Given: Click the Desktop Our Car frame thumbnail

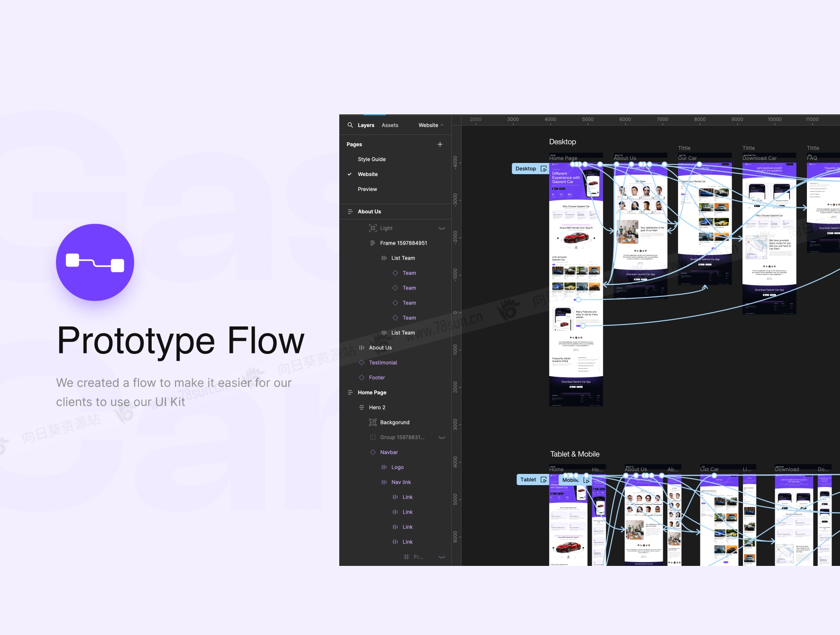Looking at the screenshot, I should coord(705,224).
